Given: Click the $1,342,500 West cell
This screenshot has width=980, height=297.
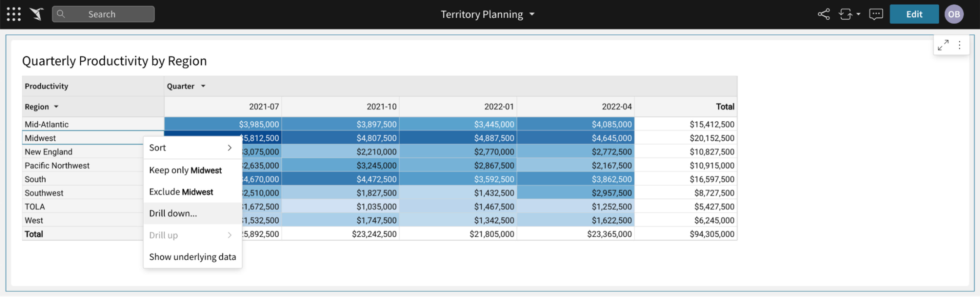Looking at the screenshot, I should click(x=458, y=220).
